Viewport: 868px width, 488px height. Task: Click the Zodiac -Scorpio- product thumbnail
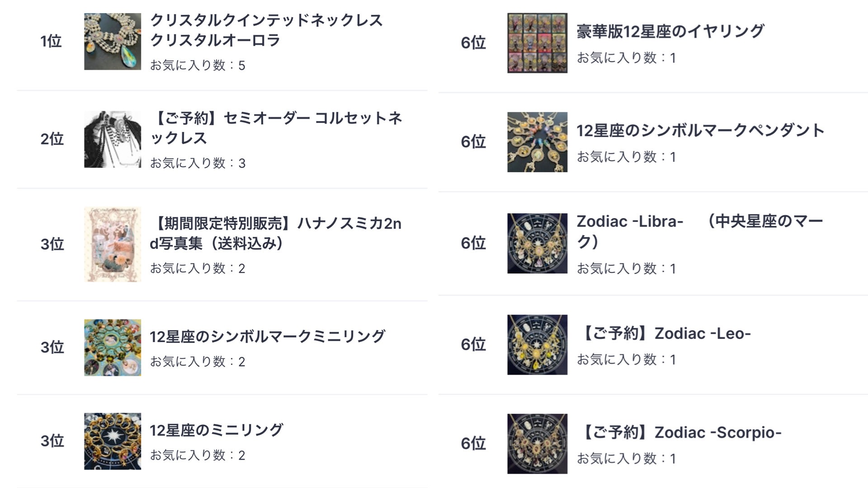point(537,444)
